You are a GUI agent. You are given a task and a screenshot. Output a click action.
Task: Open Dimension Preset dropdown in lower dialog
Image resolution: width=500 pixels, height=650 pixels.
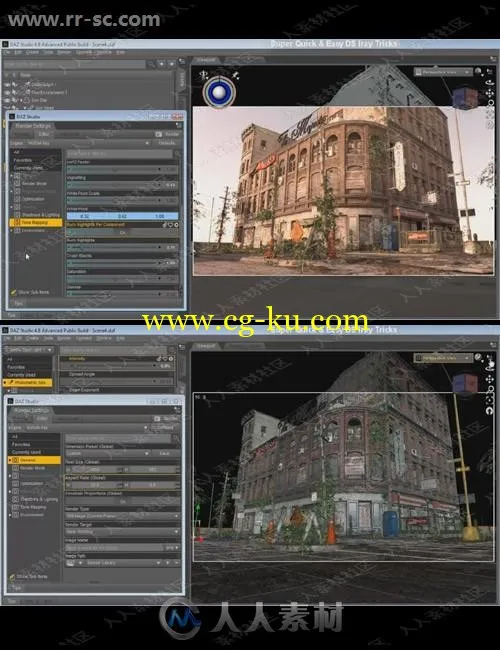tap(108, 454)
